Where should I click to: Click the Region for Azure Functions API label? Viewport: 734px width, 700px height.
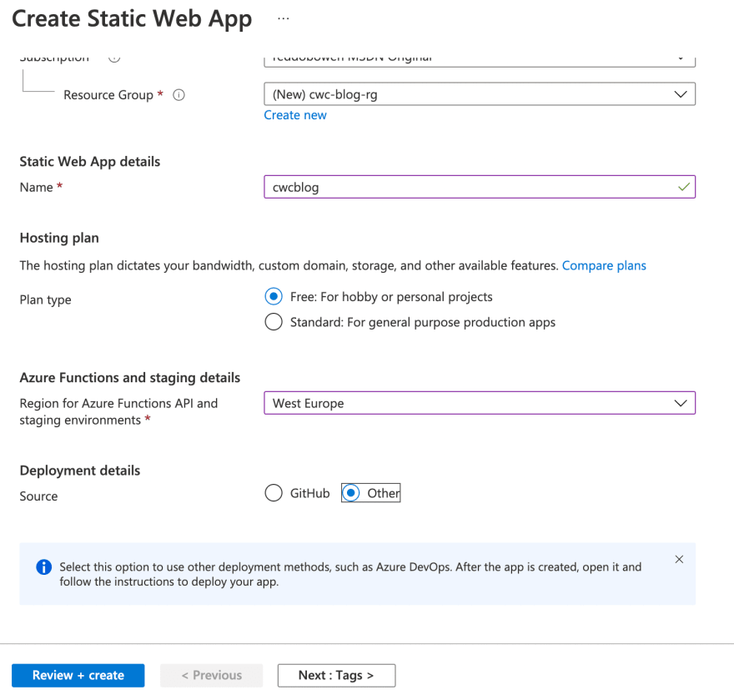118,411
